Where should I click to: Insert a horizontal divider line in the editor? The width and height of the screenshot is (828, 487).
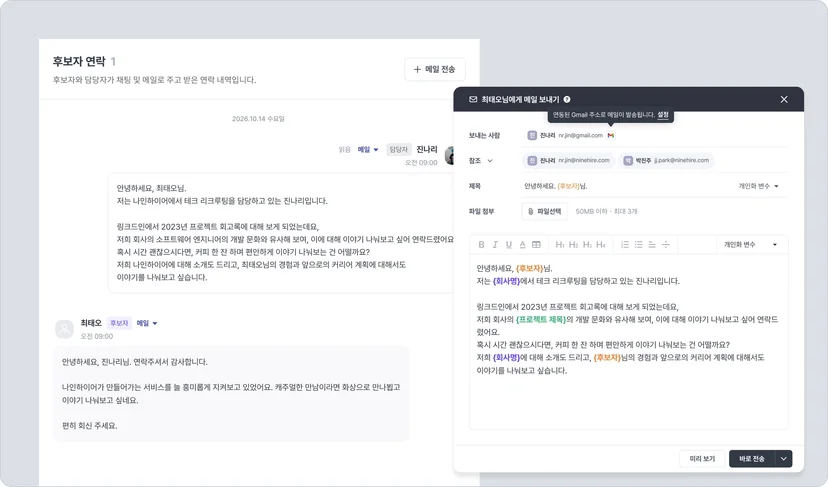[666, 245]
